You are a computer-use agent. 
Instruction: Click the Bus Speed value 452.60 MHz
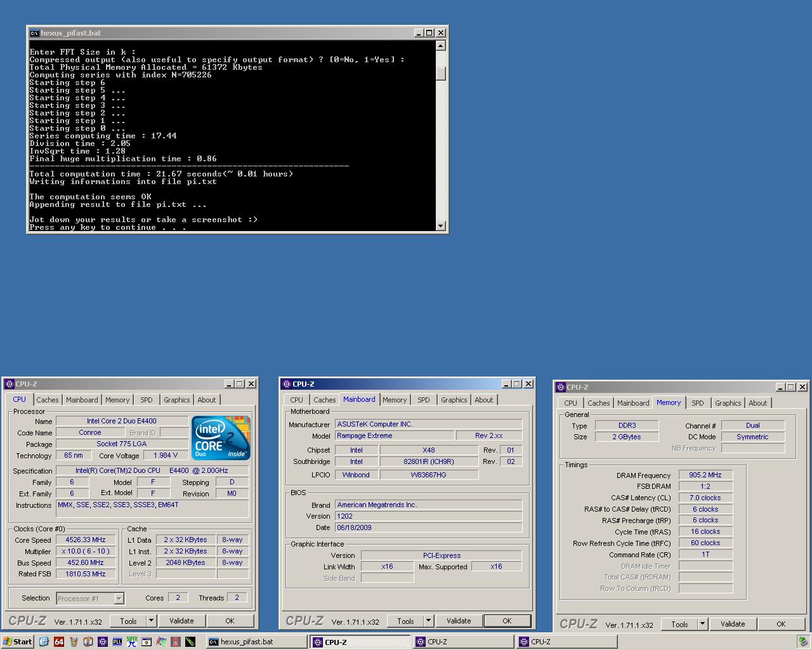pos(86,562)
